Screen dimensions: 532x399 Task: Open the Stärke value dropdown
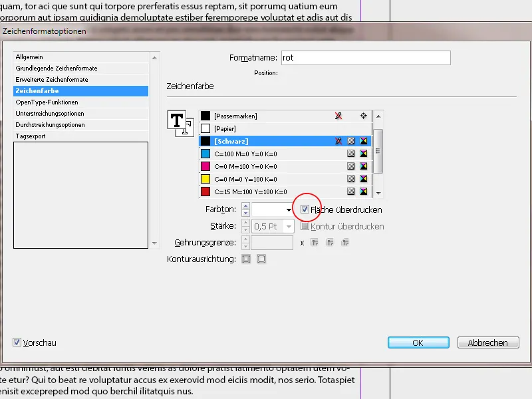point(288,226)
